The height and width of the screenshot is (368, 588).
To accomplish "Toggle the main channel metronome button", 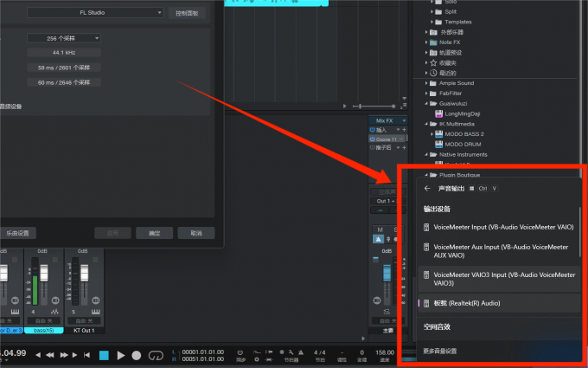I will (379, 239).
